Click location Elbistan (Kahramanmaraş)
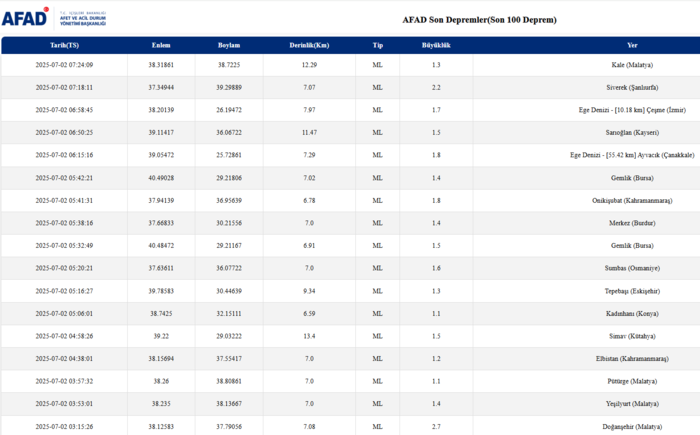This screenshot has height=435, width=700. (632, 359)
